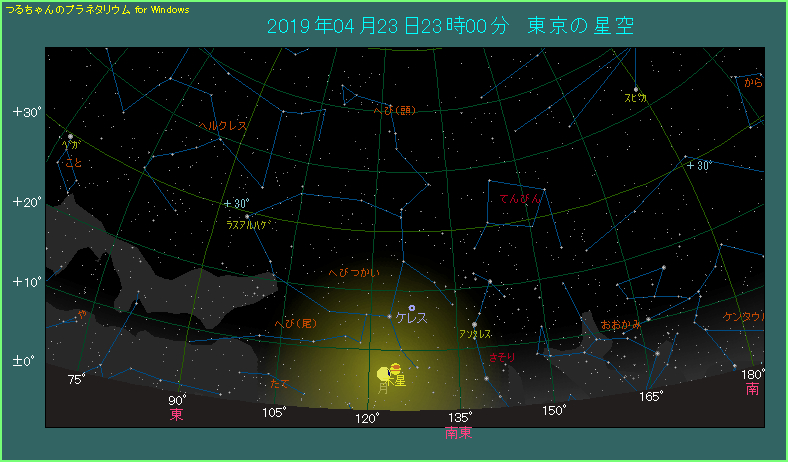Click the Antares star dot

point(474,324)
